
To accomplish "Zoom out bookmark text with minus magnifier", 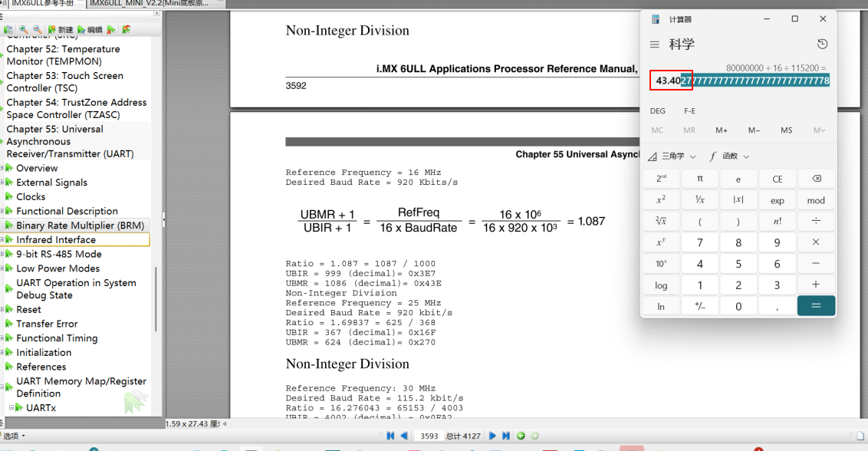I will coord(37,29).
